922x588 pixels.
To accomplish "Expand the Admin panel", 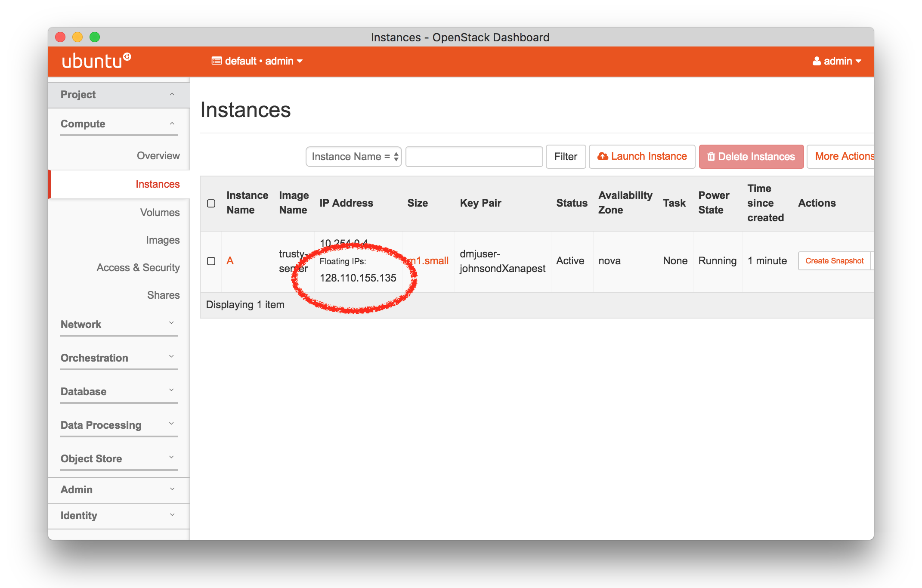I will [119, 490].
